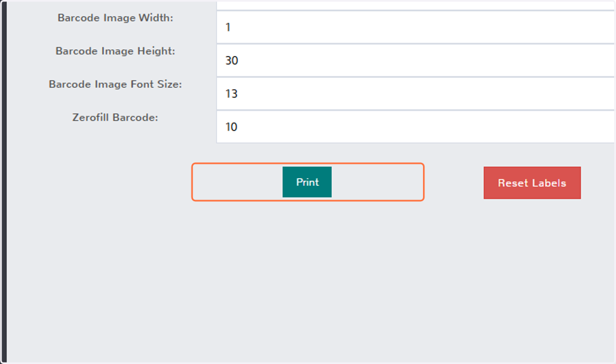Viewport: 616px width, 364px height.
Task: Click the value 1 in the Width field
Action: coord(228,27)
